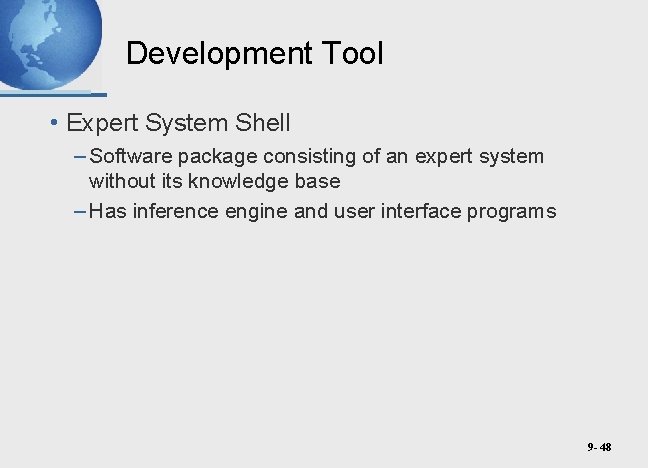Click the line starting 'Has inference engine'
648x468 pixels.
click(x=322, y=210)
